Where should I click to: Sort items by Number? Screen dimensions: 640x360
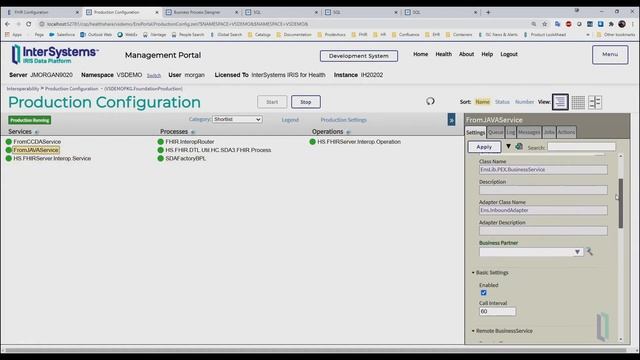[x=524, y=102]
